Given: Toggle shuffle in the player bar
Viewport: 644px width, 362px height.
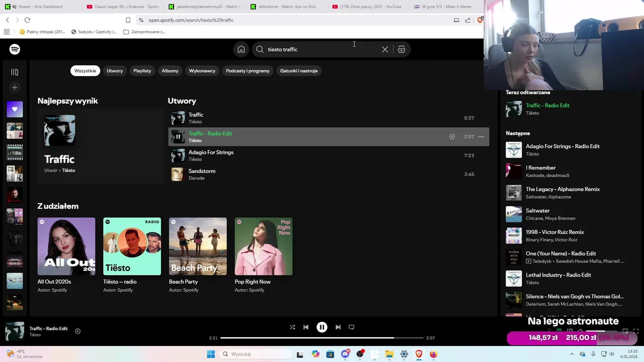Looking at the screenshot, I should click(x=292, y=327).
